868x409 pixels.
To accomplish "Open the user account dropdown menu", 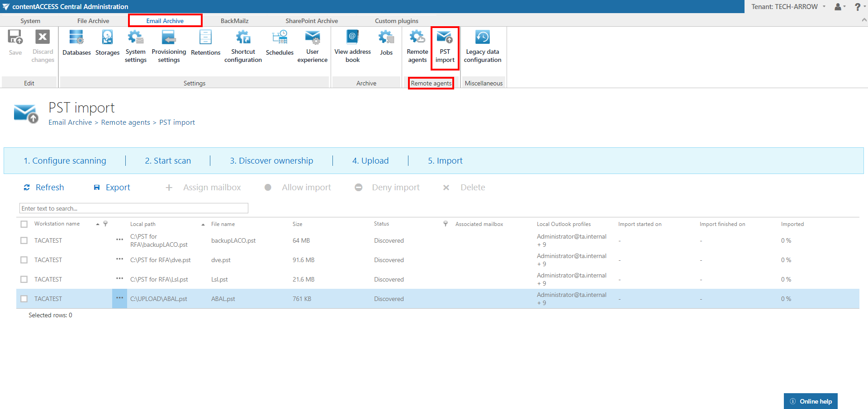I will 840,7.
